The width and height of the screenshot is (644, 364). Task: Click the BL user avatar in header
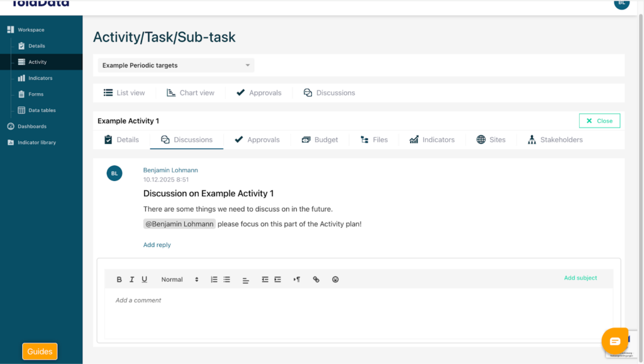click(621, 3)
